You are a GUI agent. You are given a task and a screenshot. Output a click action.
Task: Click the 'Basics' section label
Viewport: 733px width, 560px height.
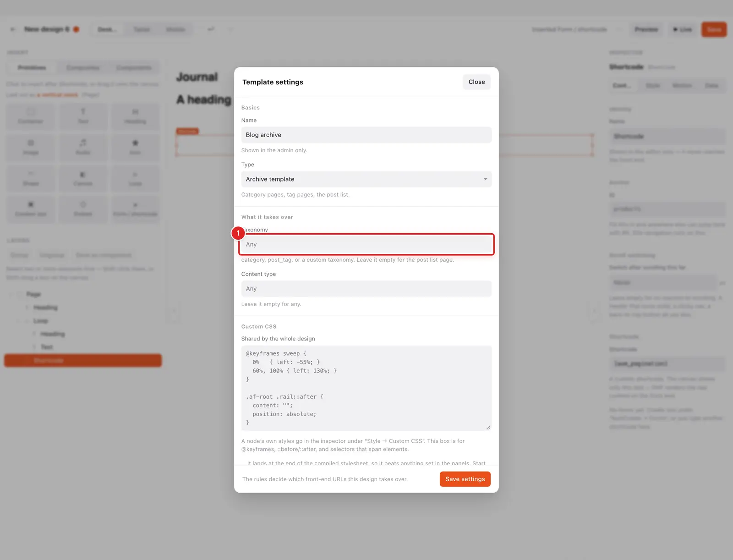[251, 108]
